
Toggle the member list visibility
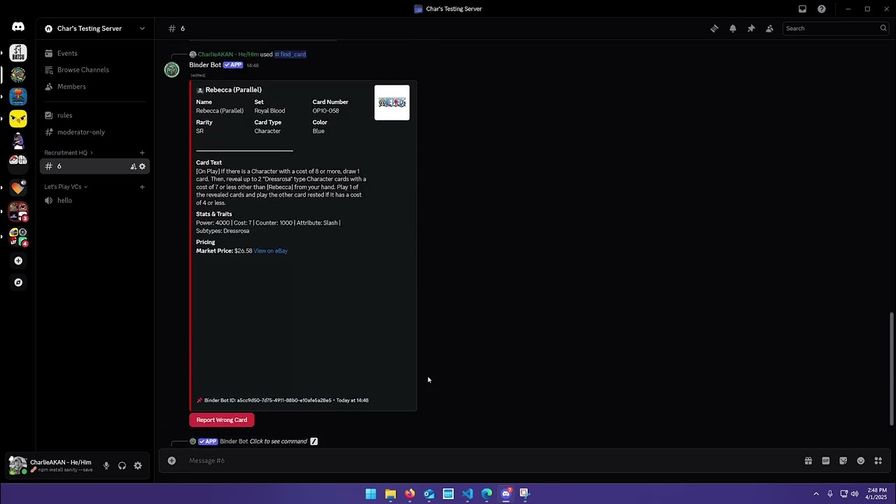tap(769, 29)
